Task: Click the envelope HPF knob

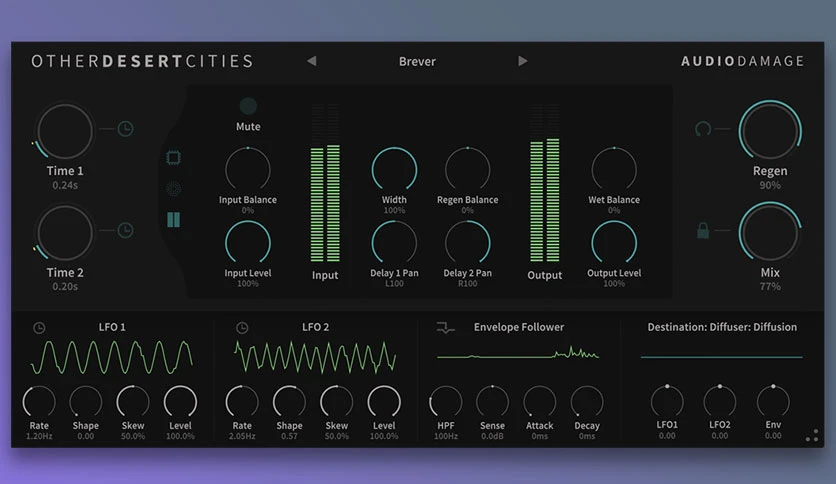Action: coord(446,401)
